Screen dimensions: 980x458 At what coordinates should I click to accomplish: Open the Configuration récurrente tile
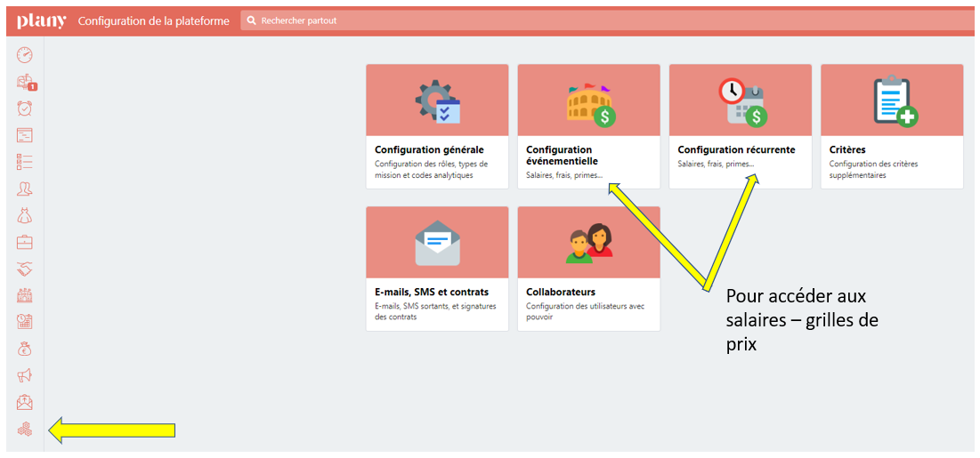coord(740,126)
